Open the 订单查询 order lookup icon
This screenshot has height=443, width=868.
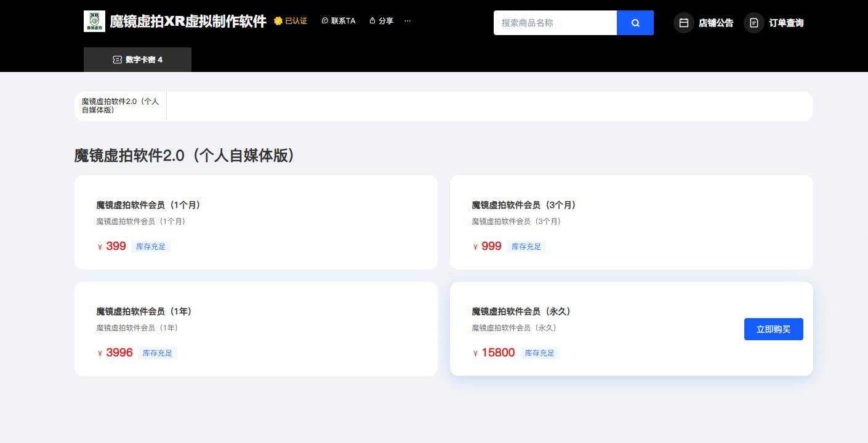point(754,23)
